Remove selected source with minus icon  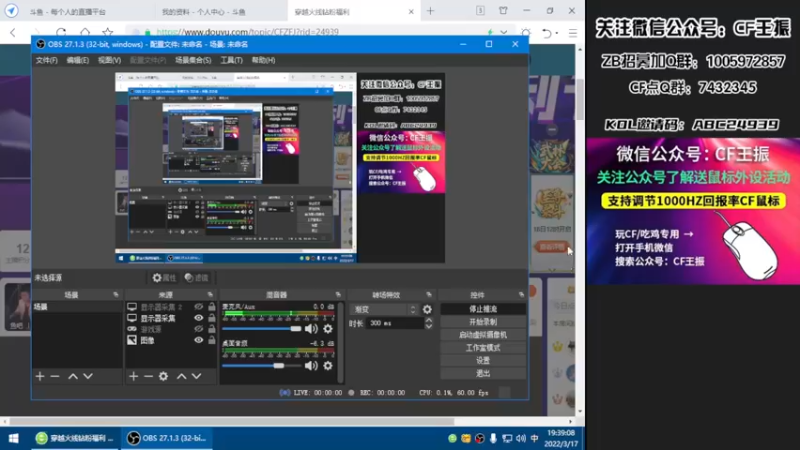(148, 377)
